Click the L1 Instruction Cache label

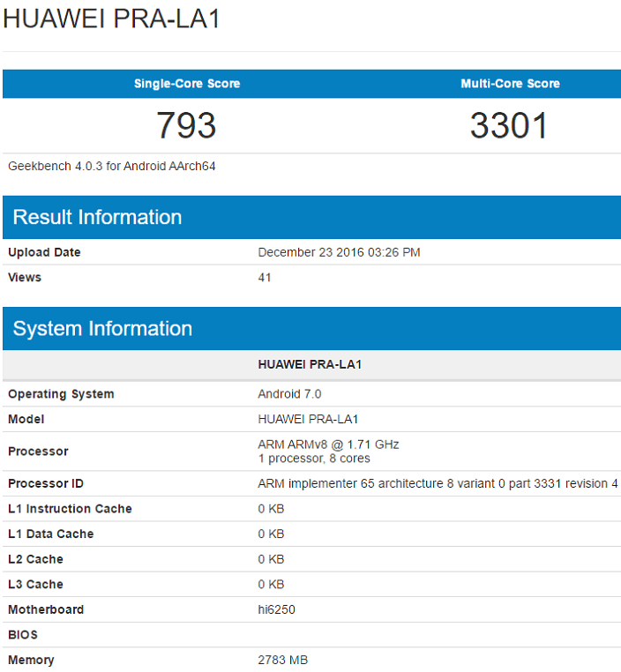click(x=70, y=509)
